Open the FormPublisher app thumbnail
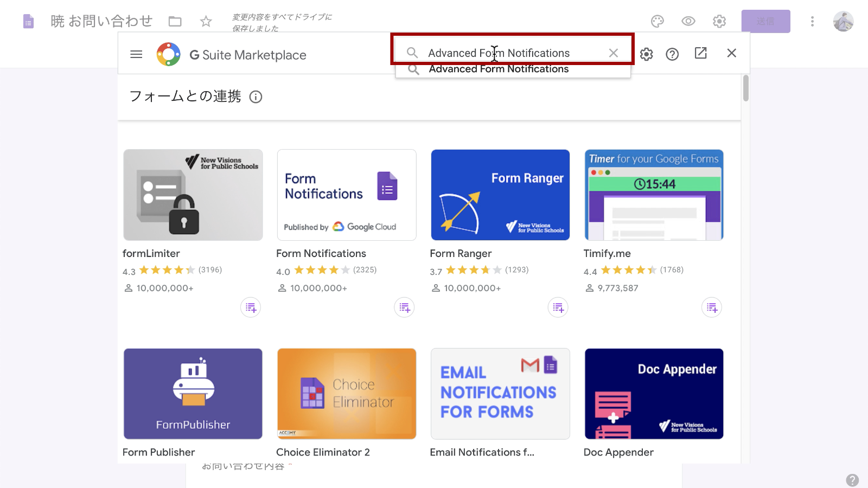 tap(193, 394)
